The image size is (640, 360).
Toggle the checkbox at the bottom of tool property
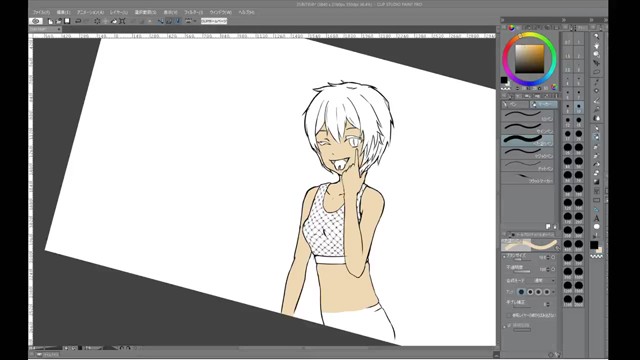(509, 325)
